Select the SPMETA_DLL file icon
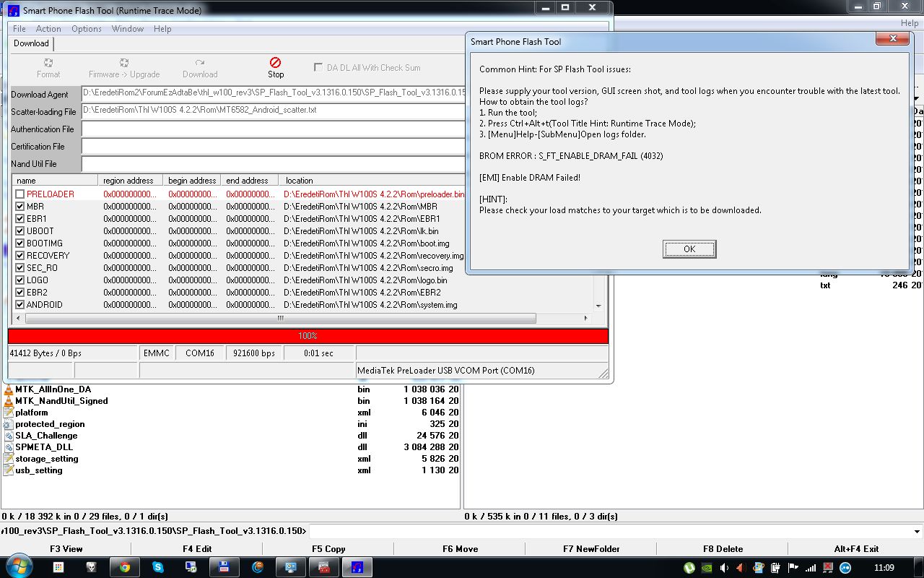 (x=9, y=447)
